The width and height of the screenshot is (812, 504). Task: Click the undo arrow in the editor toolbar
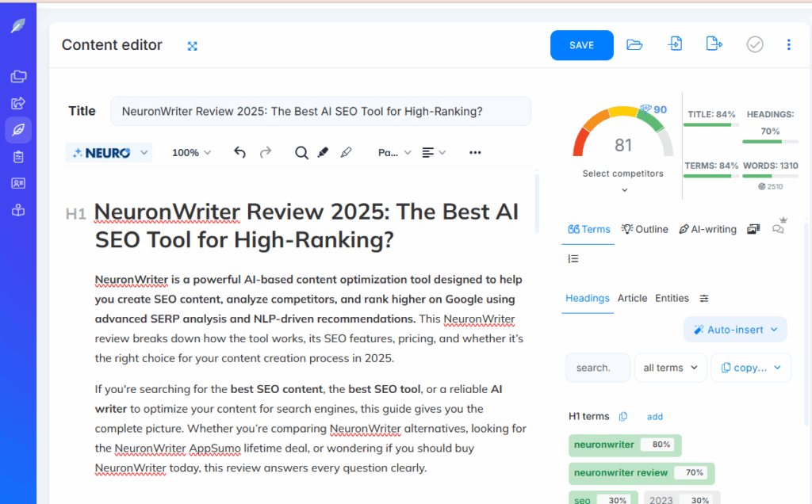(239, 152)
